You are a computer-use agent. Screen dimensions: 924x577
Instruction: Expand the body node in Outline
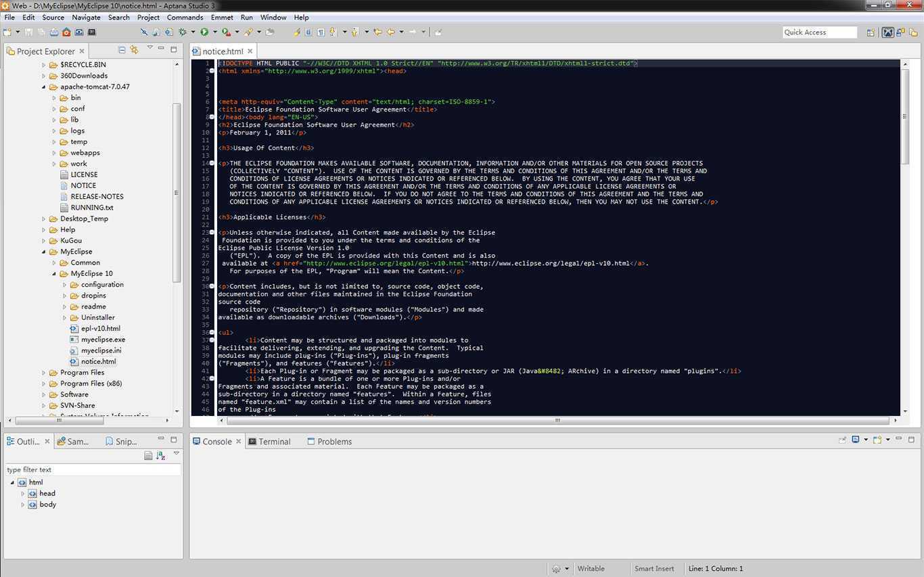click(22, 505)
